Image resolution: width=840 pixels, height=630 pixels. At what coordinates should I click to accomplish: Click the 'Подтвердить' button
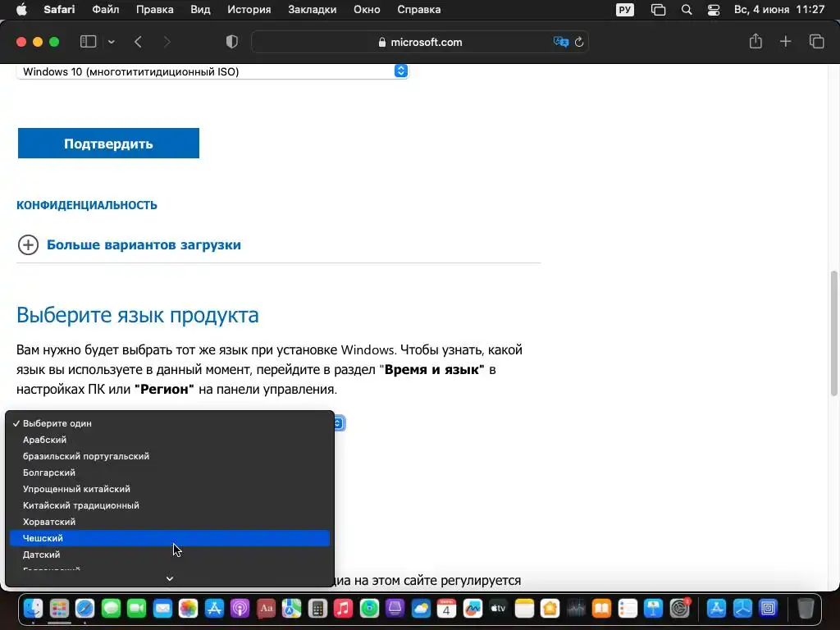109,143
